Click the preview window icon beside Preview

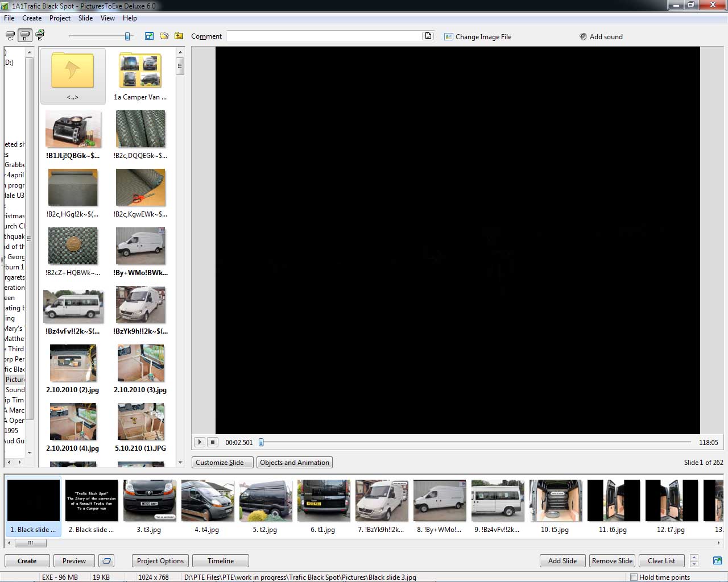pyautogui.click(x=106, y=561)
